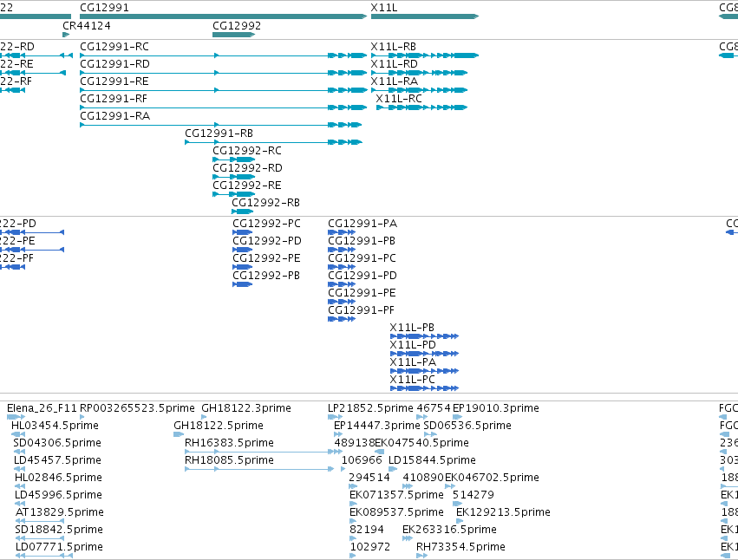Select transcript CG12991-RA label
This screenshot has width=738, height=560.
[x=114, y=116]
